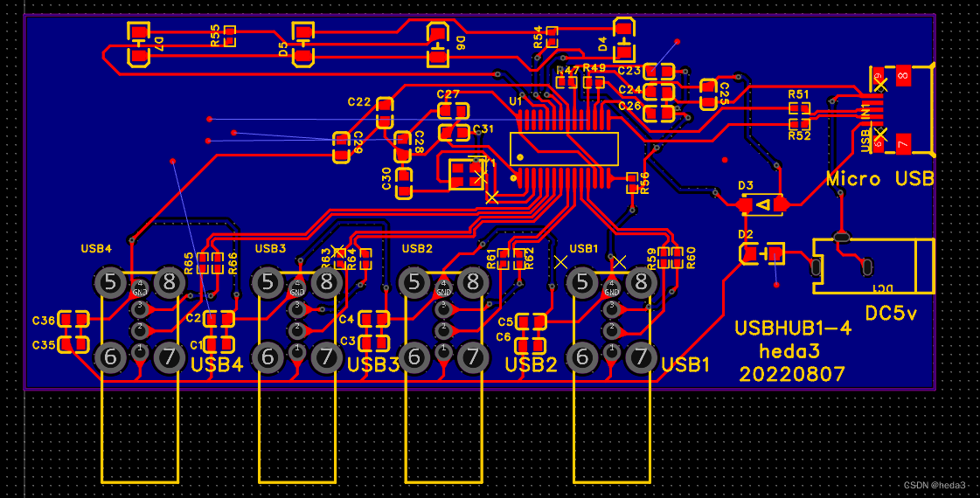The height and width of the screenshot is (498, 980).
Task: Select capacitor C1 footprint
Action: tap(219, 344)
